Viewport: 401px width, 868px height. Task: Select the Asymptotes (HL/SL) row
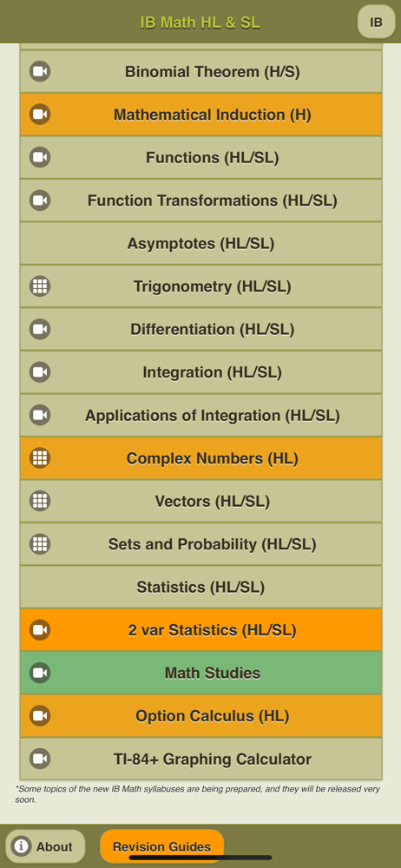201,244
